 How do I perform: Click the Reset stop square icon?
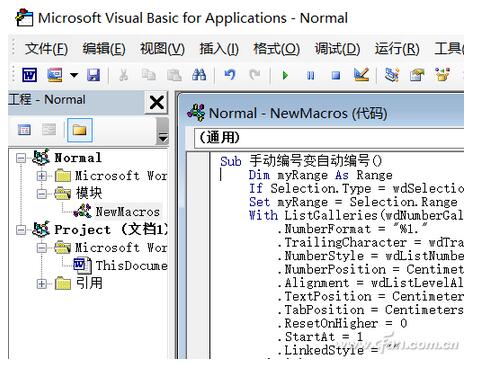[336, 75]
